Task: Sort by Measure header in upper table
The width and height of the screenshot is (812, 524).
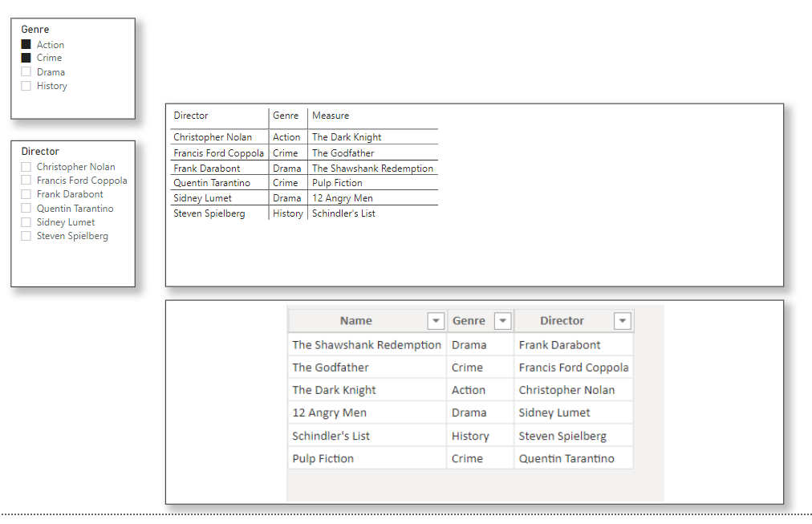Action: coord(331,116)
